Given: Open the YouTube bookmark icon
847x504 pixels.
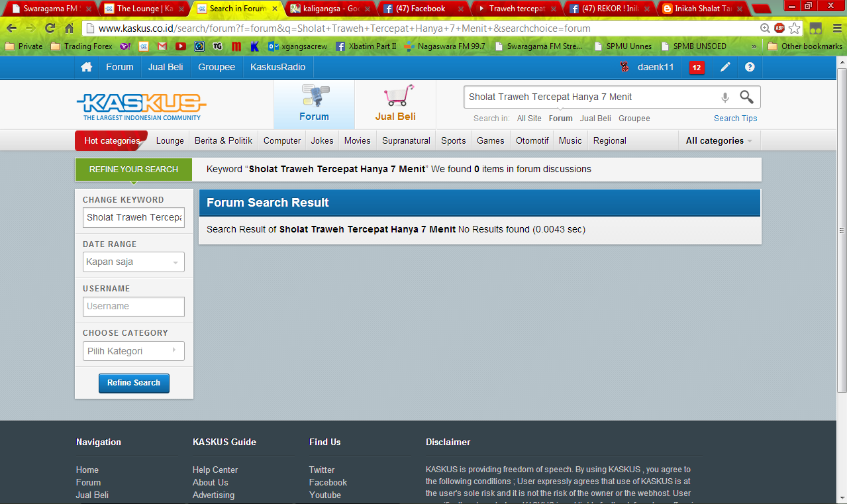Looking at the screenshot, I should 180,46.
